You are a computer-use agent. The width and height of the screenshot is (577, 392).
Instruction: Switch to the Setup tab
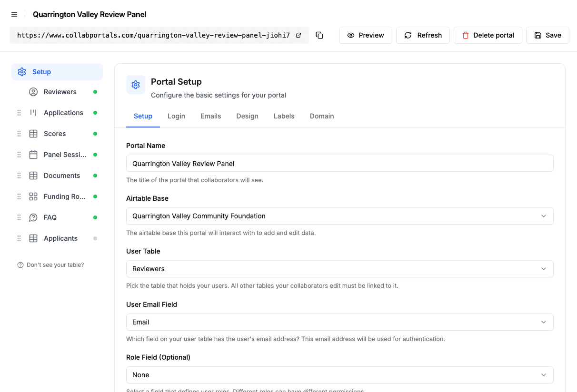(x=143, y=116)
